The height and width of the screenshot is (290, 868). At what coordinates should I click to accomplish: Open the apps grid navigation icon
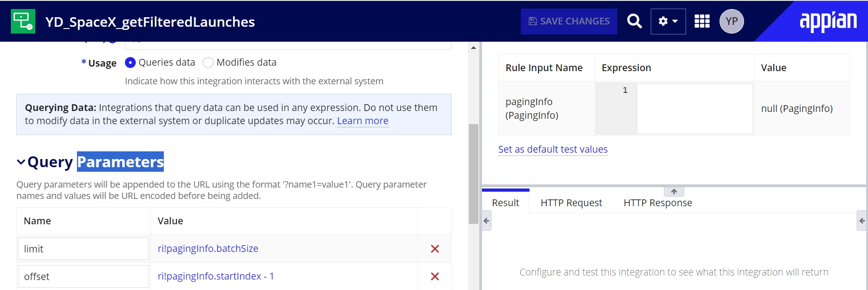tap(702, 21)
